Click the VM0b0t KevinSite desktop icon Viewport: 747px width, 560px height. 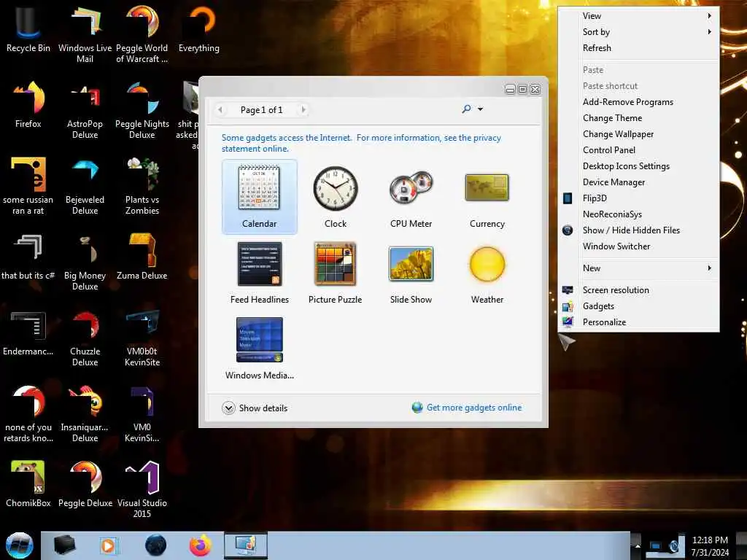pos(142,337)
